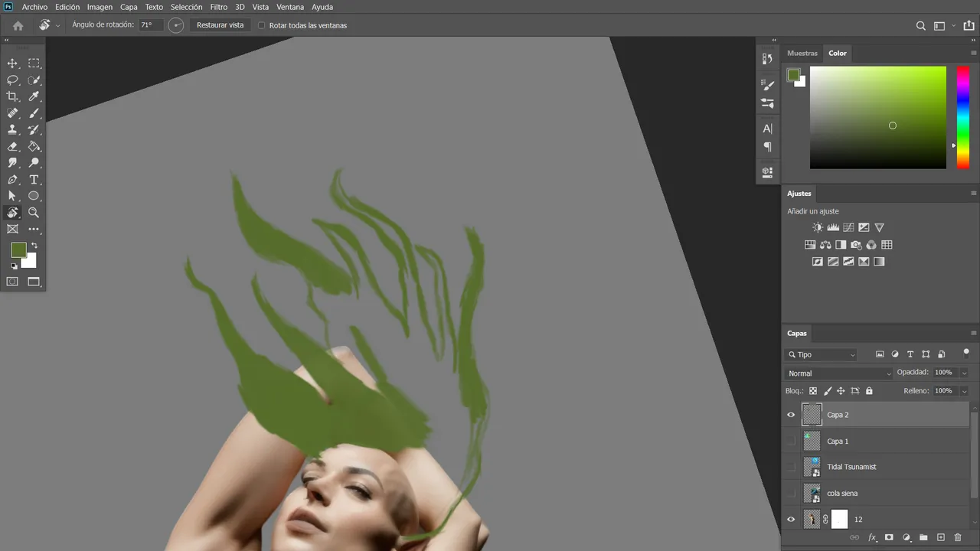Open the layer styles fx menu

(x=872, y=538)
